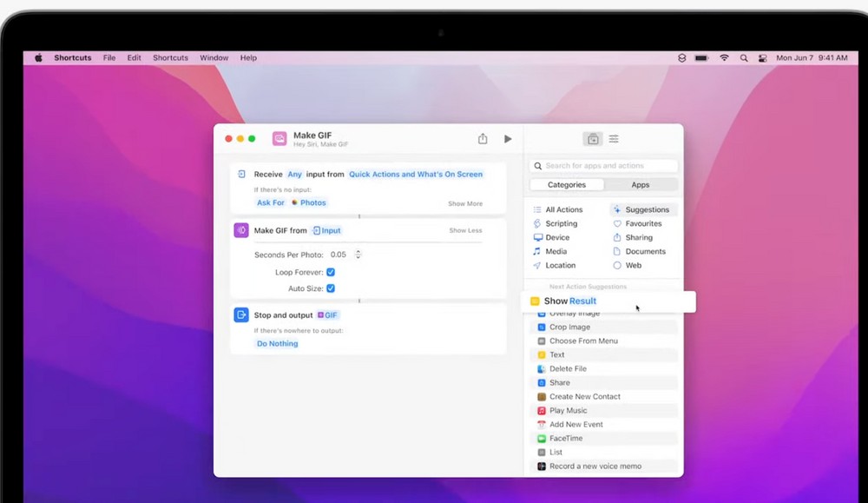
Task: Open the File menu
Action: [x=109, y=57]
